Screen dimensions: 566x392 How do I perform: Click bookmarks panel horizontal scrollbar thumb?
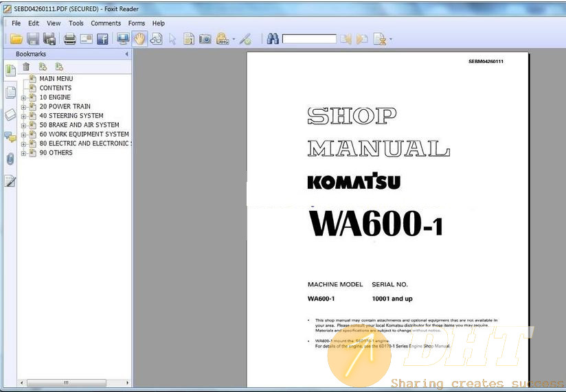pos(67,382)
